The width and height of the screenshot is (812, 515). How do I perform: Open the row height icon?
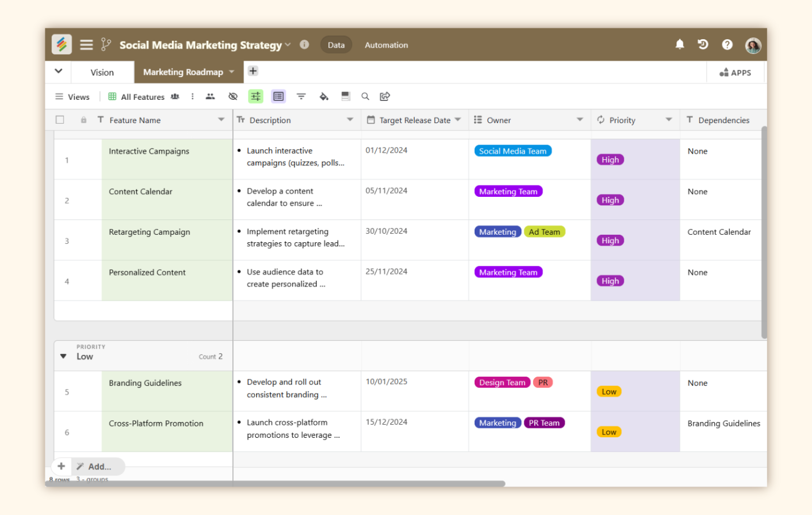point(345,96)
